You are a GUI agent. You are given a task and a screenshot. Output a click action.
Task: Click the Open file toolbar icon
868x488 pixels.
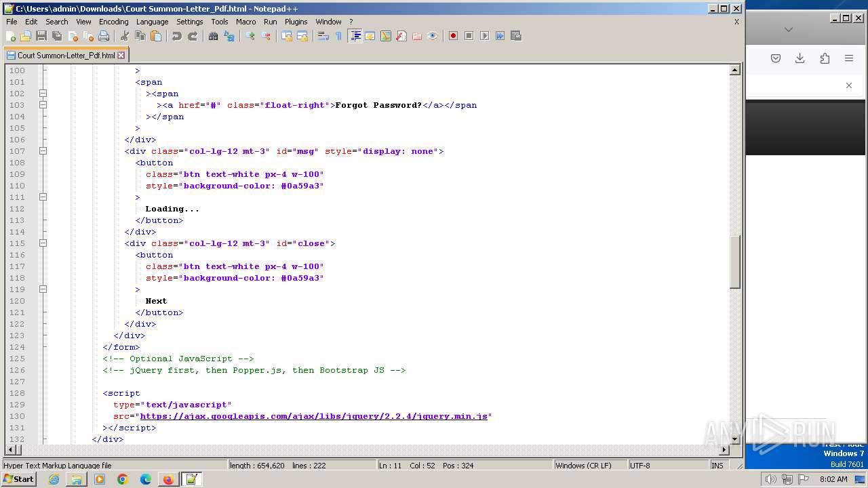point(26,36)
